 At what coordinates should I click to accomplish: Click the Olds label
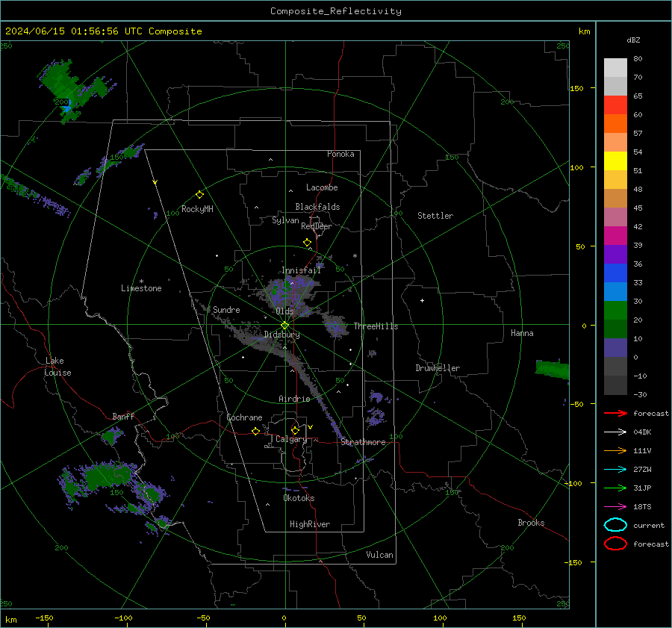point(284,311)
